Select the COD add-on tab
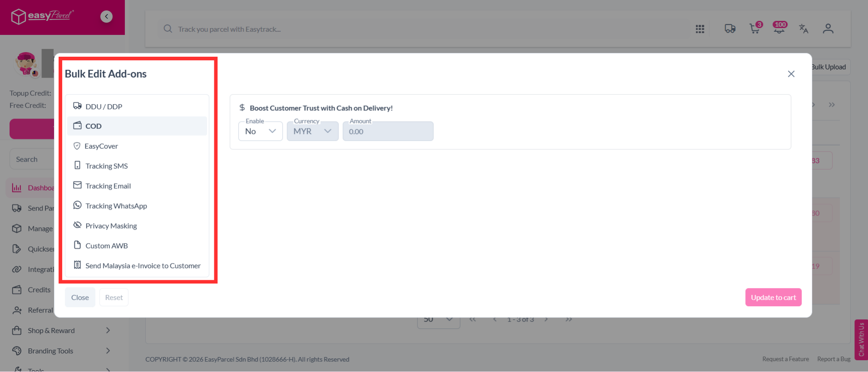Image resolution: width=868 pixels, height=372 pixels. pos(137,126)
